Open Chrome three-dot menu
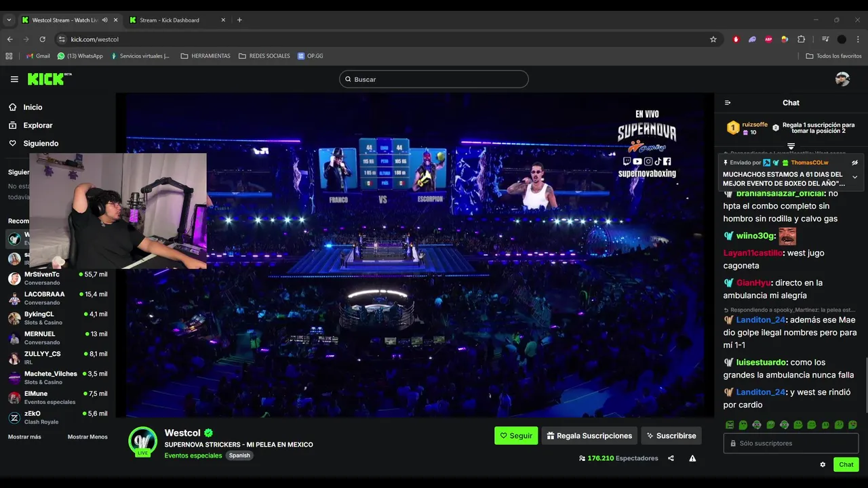The width and height of the screenshot is (868, 488). (858, 39)
